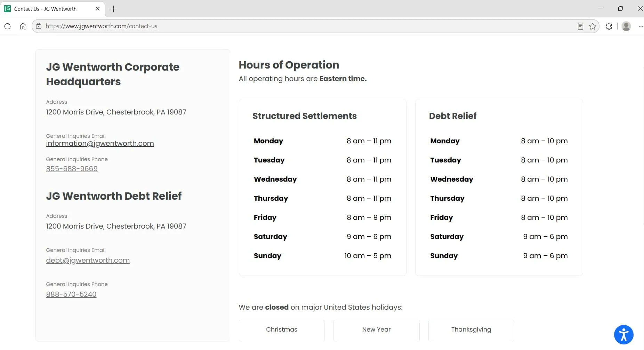This screenshot has height=350, width=644.
Task: Close the Contact Us tab
Action: click(98, 9)
